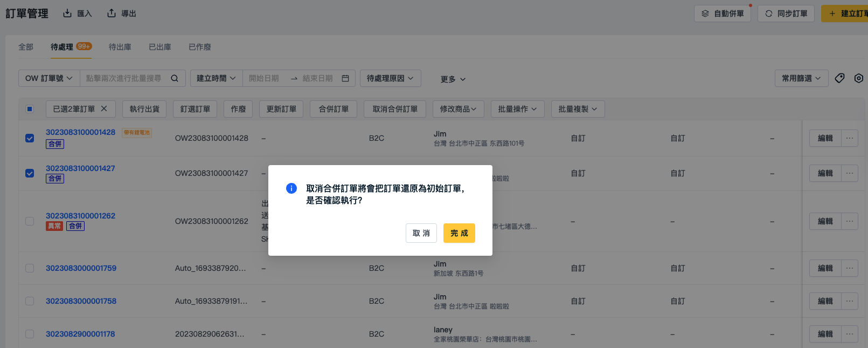Click the search magnifier icon
Viewport: 868px width, 348px height.
pos(175,78)
